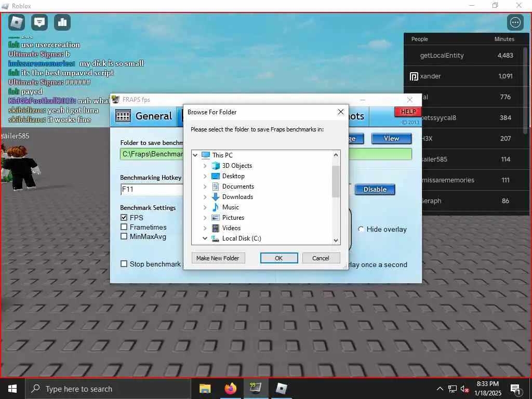The height and width of the screenshot is (399, 532).
Task: Check the Stop benchmark option
Action: click(124, 263)
